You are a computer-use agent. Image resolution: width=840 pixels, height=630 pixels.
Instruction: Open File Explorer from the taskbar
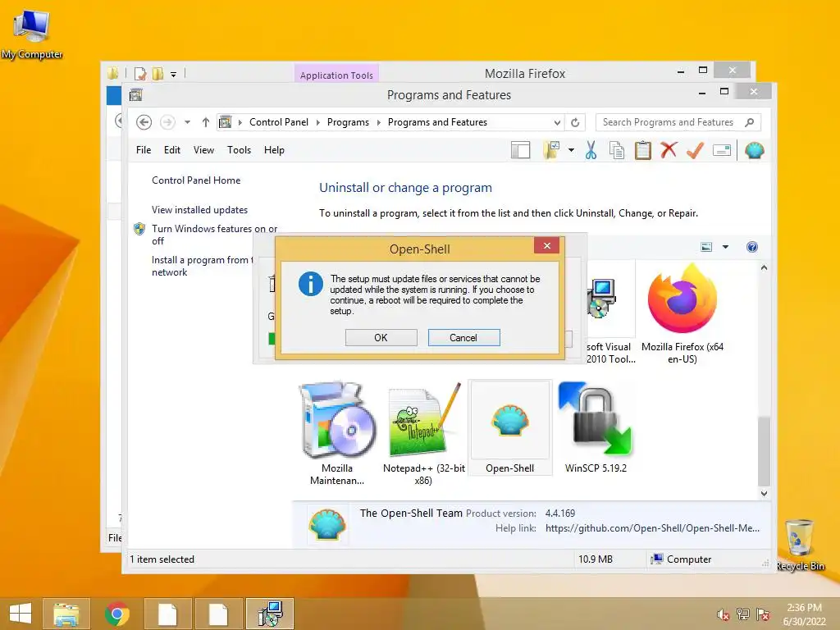coord(66,614)
